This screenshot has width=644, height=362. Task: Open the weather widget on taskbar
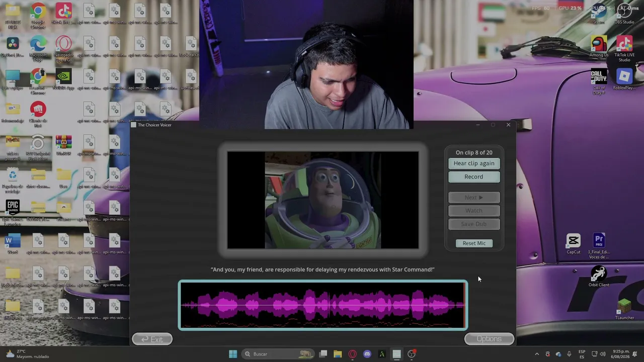point(28,354)
